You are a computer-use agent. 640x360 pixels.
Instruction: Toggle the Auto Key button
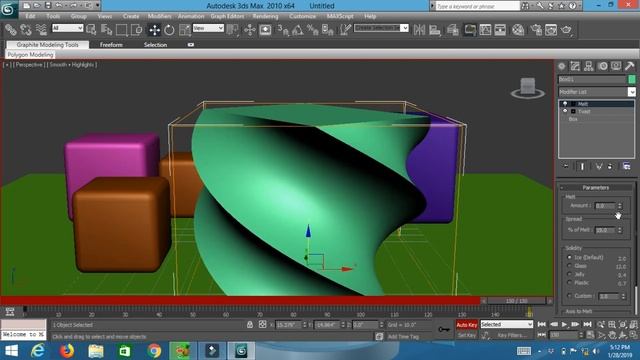click(467, 325)
